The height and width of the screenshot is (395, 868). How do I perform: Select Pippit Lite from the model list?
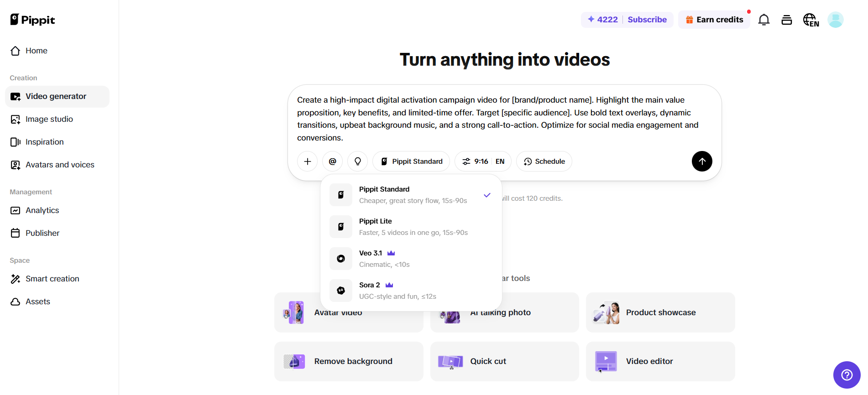coord(411,227)
